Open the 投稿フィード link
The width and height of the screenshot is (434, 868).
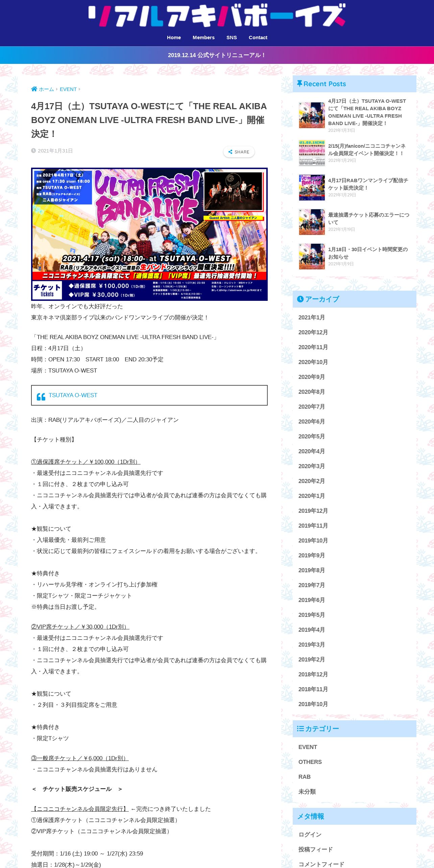coord(316,849)
